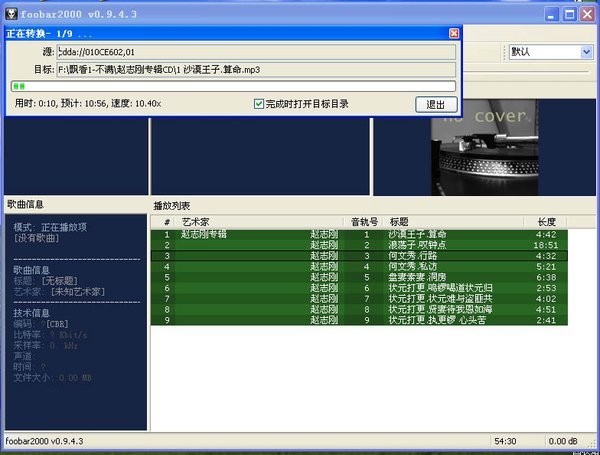
Task: Select playlist track 4 何文秀.私访
Action: coord(359,267)
